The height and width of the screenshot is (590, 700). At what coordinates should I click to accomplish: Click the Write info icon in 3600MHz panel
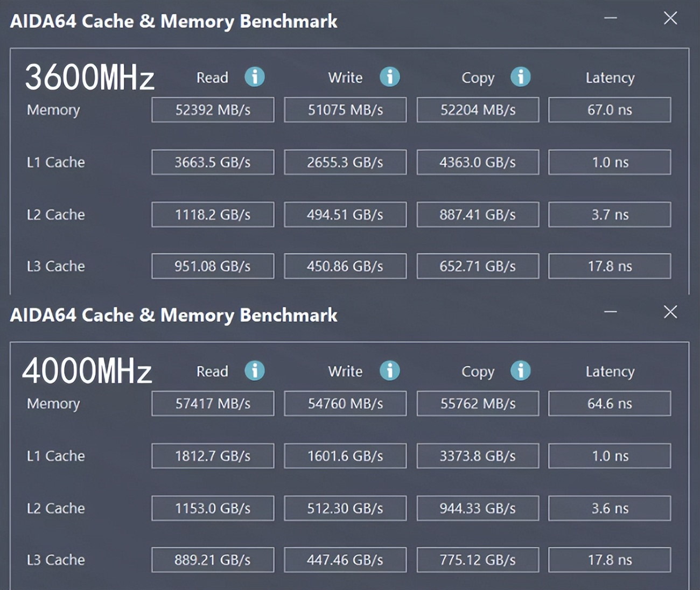390,77
